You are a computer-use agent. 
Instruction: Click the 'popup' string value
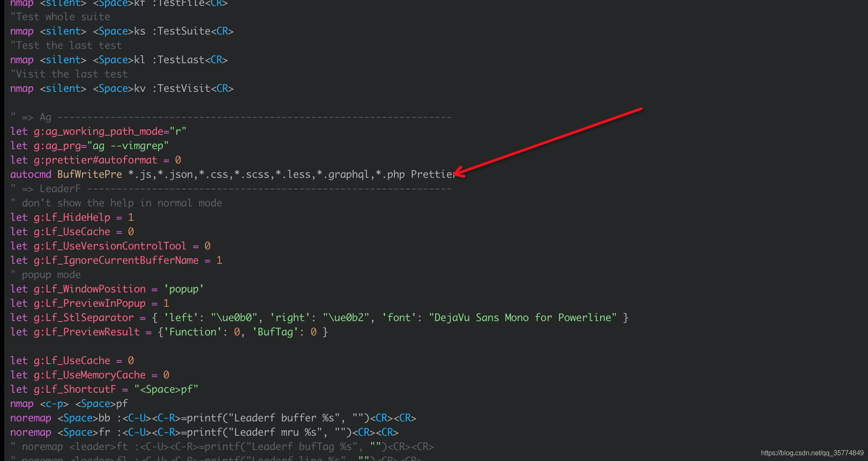coord(184,289)
